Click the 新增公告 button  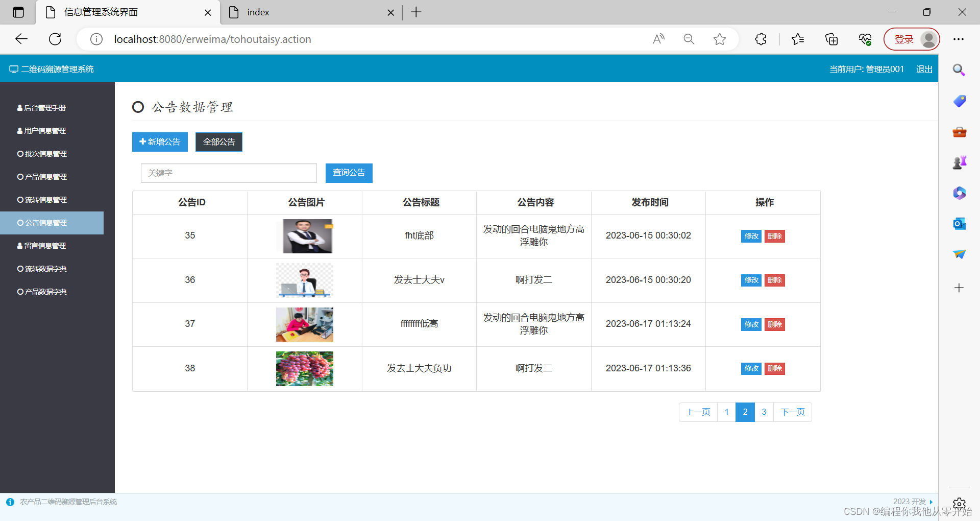point(160,141)
